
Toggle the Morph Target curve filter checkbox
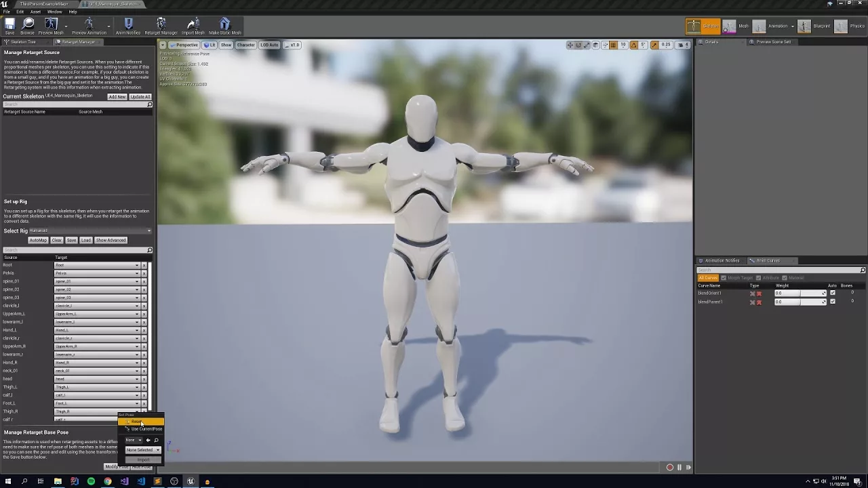pos(724,278)
